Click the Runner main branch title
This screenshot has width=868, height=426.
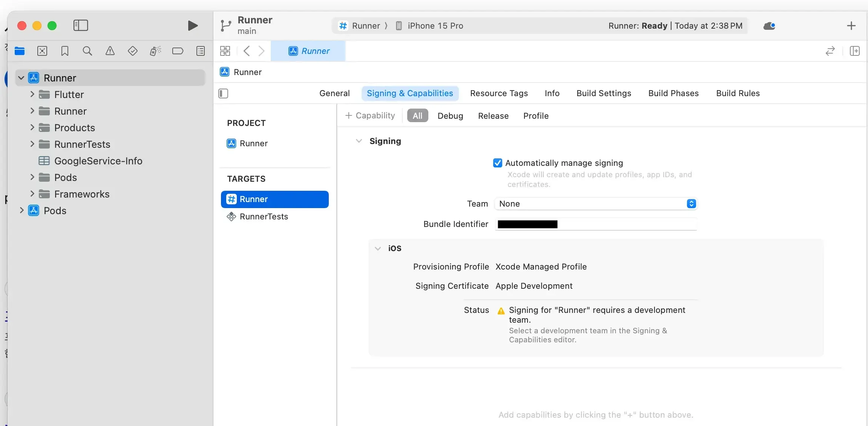255,25
